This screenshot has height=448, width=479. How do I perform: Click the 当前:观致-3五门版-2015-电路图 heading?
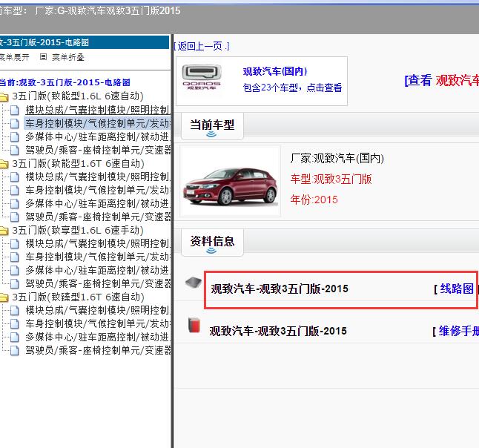(65, 82)
